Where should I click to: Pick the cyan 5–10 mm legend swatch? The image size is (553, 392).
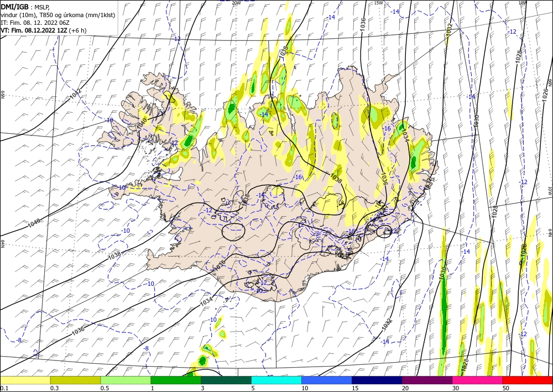coord(276,380)
